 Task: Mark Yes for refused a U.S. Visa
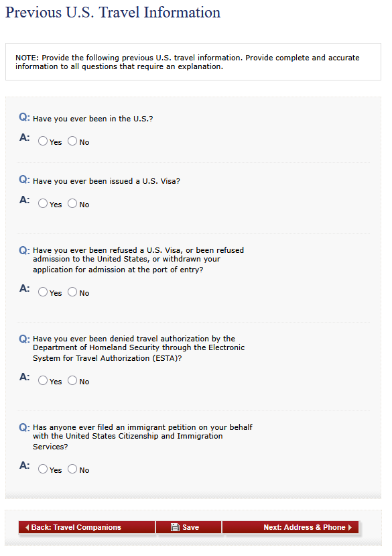(x=43, y=292)
